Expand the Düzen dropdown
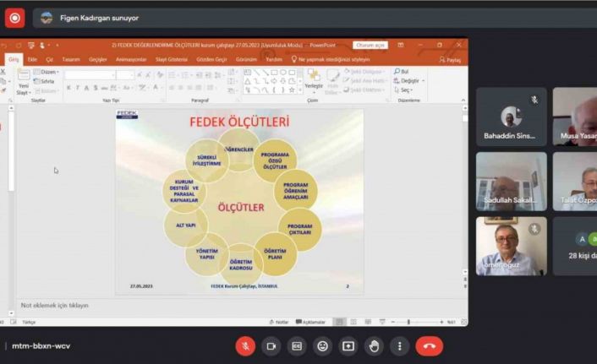 point(49,72)
